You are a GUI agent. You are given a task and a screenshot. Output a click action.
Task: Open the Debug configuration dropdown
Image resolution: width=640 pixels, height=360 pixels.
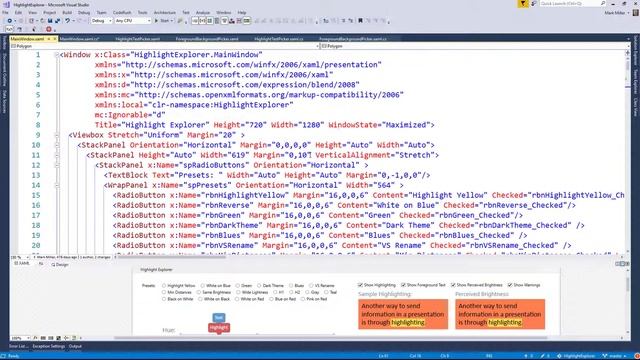pos(101,20)
